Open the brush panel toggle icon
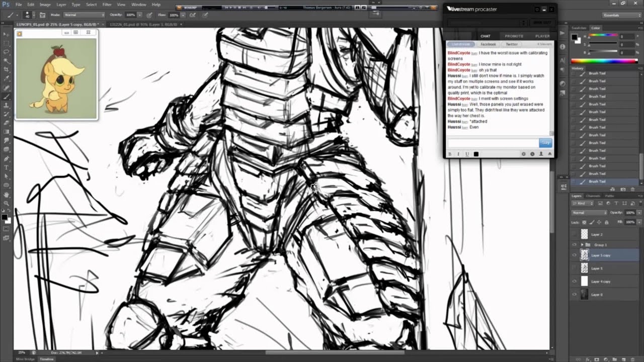This screenshot has height=362, width=644. [x=42, y=15]
